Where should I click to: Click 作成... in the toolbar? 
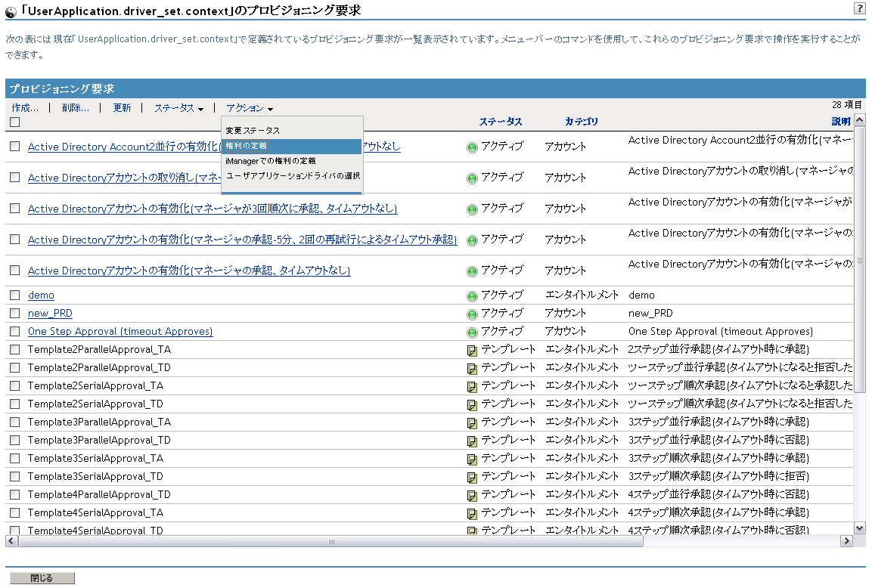tap(25, 108)
